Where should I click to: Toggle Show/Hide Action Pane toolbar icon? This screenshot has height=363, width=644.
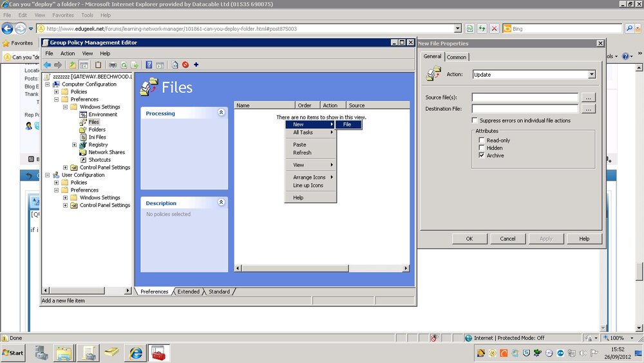(160, 65)
